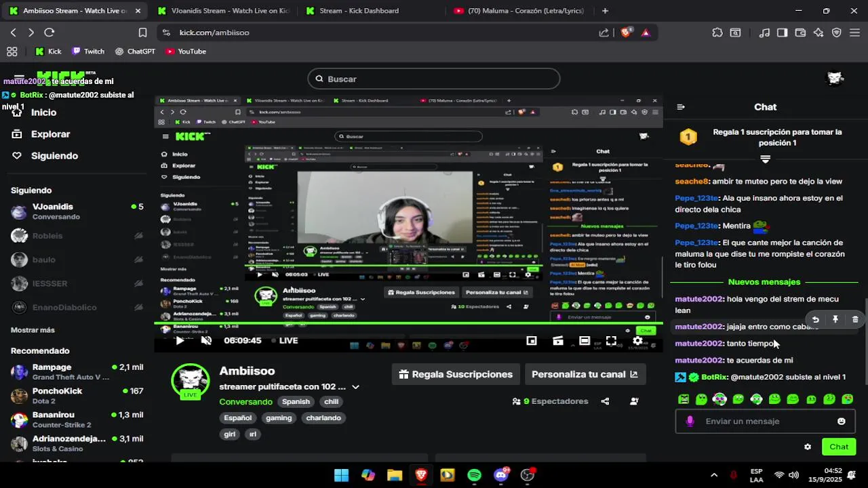Open the IESSSER channel in the sidebar

click(77, 283)
